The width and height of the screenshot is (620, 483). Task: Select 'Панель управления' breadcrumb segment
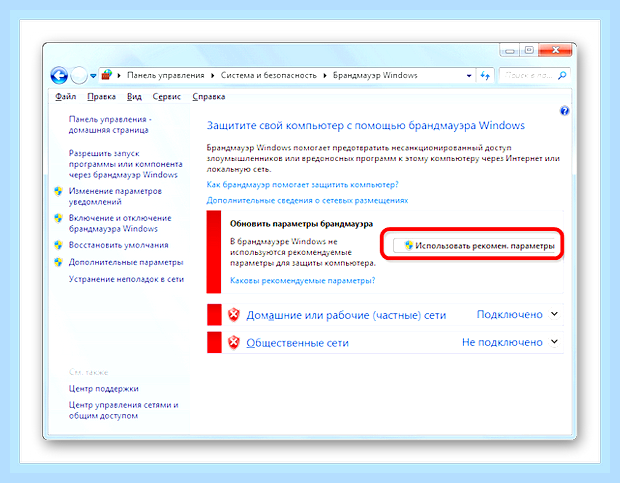pyautogui.click(x=166, y=75)
